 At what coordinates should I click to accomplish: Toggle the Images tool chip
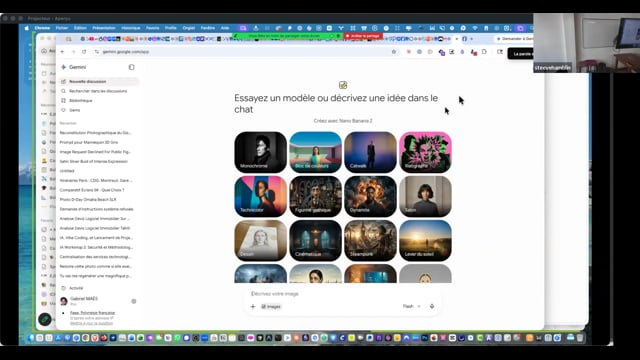click(x=271, y=307)
